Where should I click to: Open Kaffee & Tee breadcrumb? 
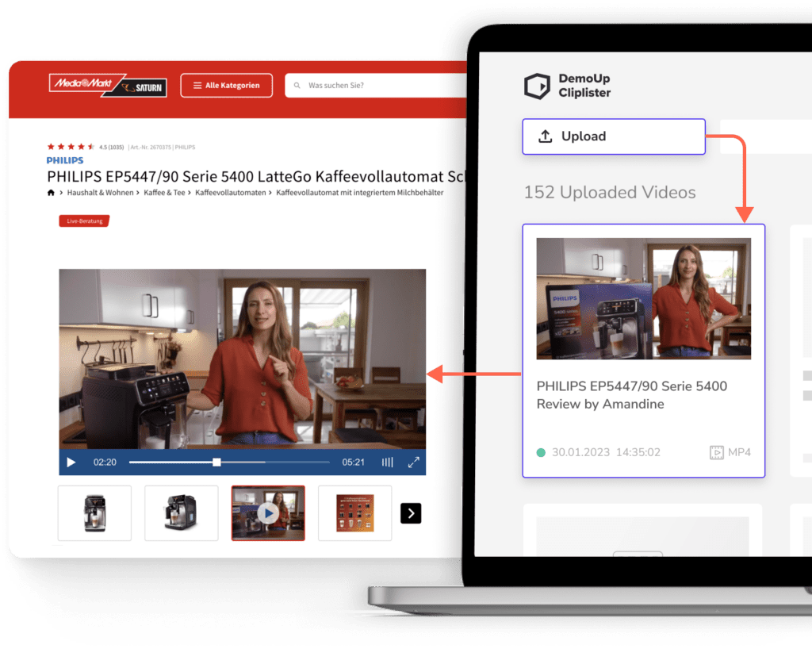[164, 193]
